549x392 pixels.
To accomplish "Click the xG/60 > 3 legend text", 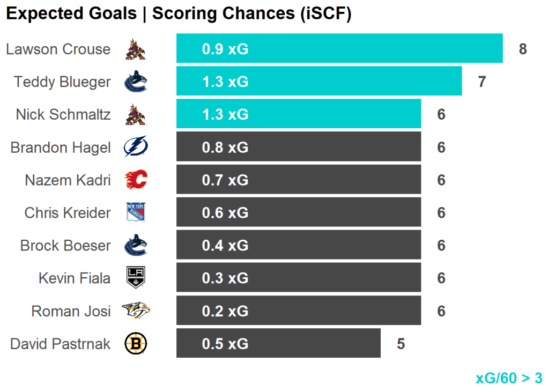I will point(508,378).
